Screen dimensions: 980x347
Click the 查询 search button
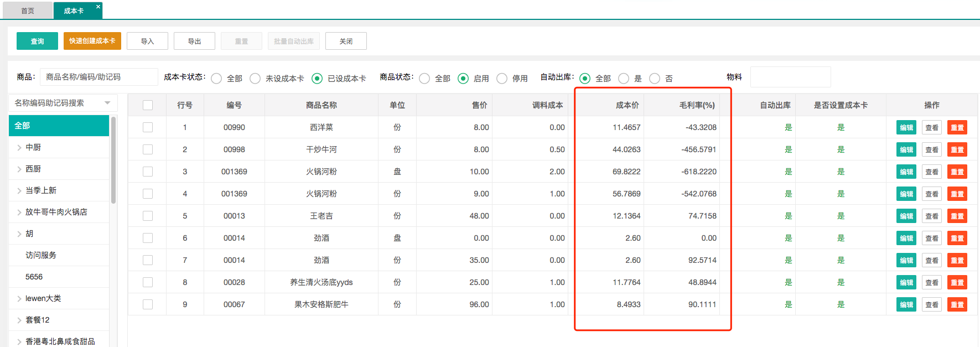click(x=37, y=41)
